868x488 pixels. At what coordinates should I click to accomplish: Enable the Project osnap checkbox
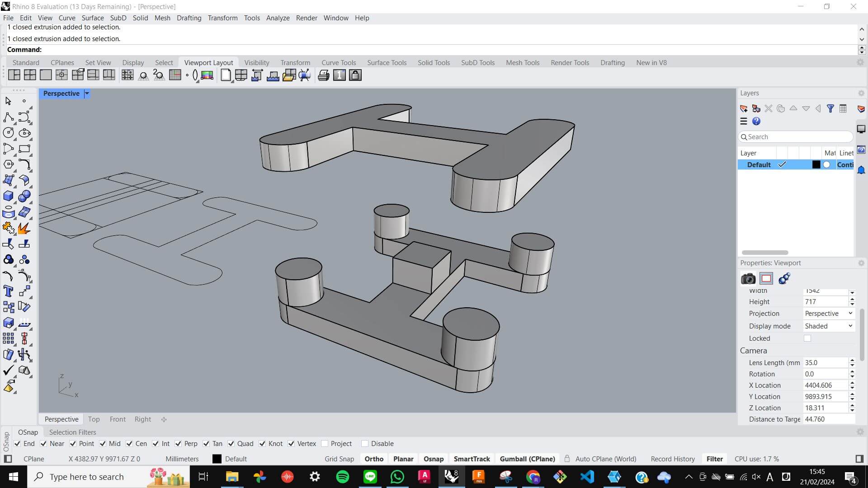(325, 444)
